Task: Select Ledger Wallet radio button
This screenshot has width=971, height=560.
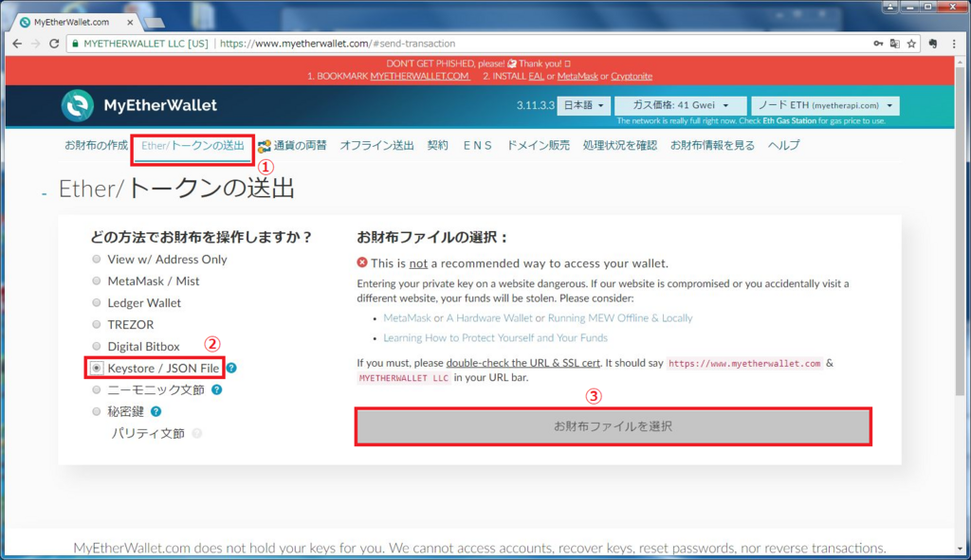Action: coord(97,302)
